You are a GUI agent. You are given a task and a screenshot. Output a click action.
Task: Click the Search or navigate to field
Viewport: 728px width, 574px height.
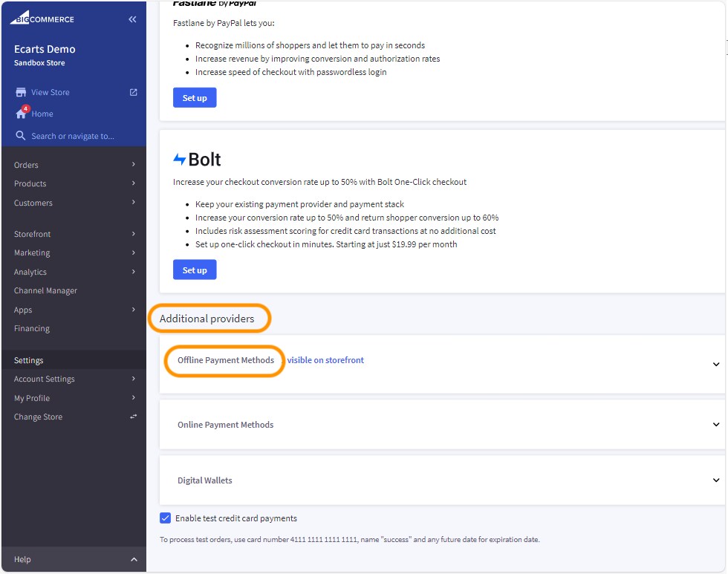73,136
